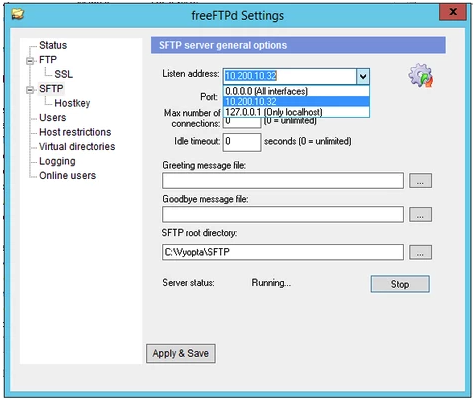Screen dimensions: 475x400
Task: Go to Users section
Action: pyautogui.click(x=53, y=118)
